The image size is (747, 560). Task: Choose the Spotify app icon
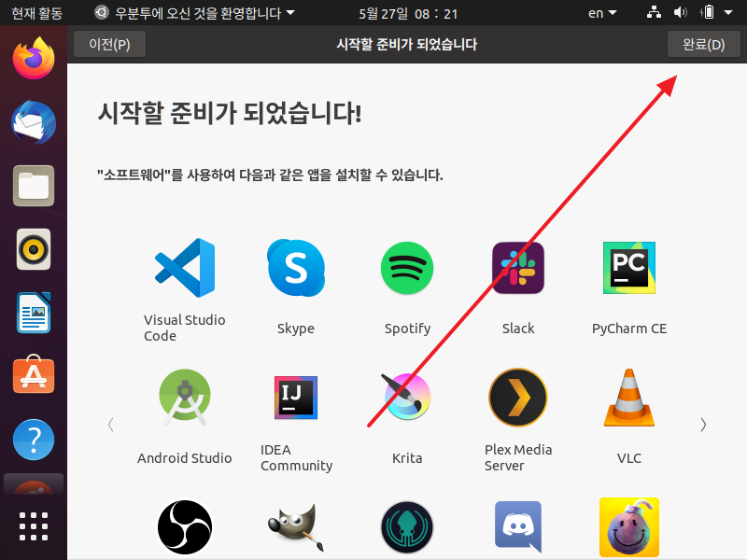(407, 268)
